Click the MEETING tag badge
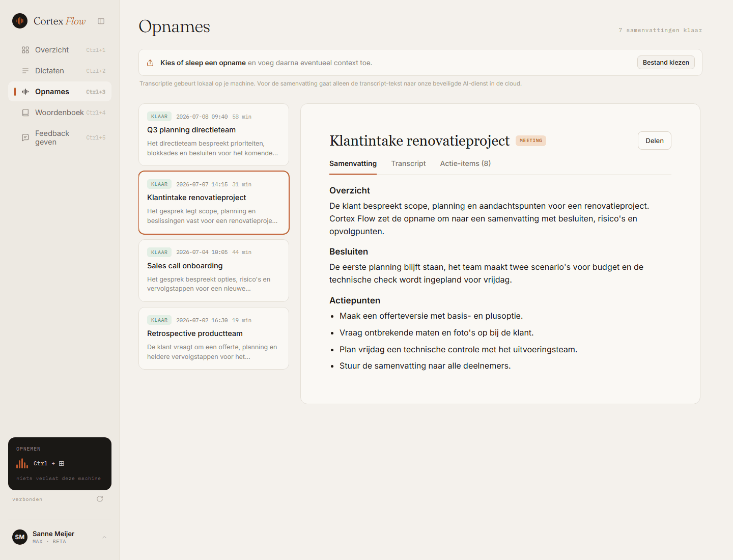 coord(531,141)
